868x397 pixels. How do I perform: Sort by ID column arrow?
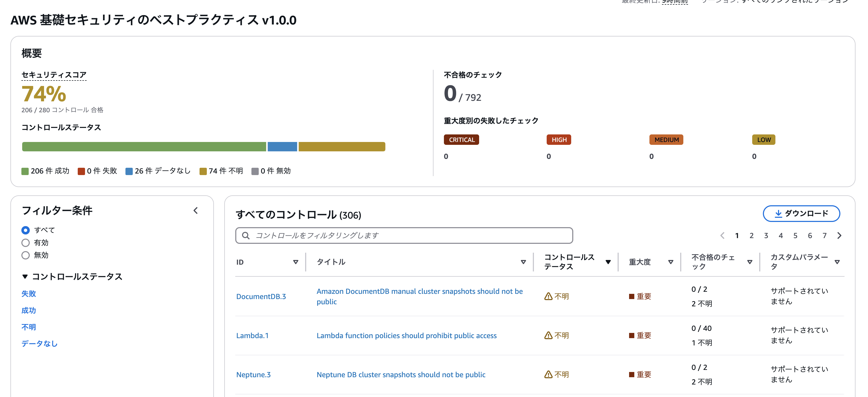click(296, 262)
